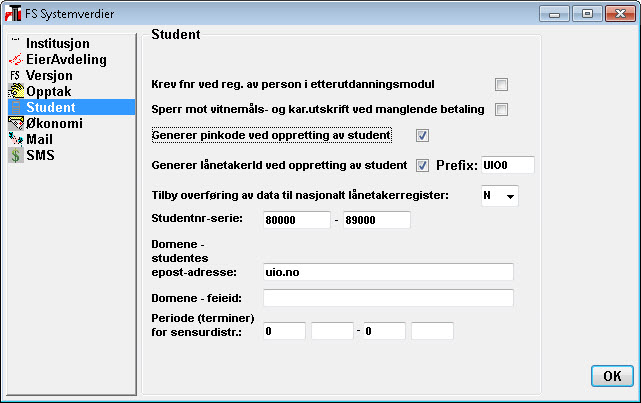Click second empty sensurdistr. period field
The image size is (641, 403).
pyautogui.click(x=332, y=331)
